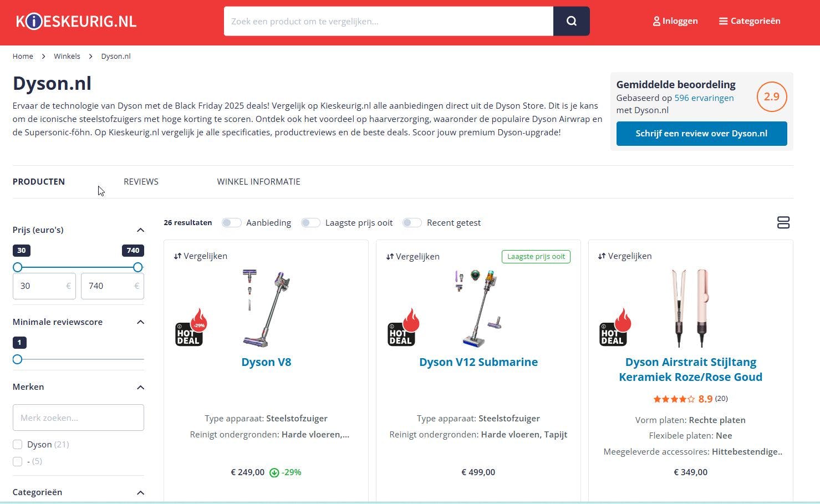The image size is (820, 504).
Task: Click the Kieskeurig.nl logo
Action: tap(76, 21)
